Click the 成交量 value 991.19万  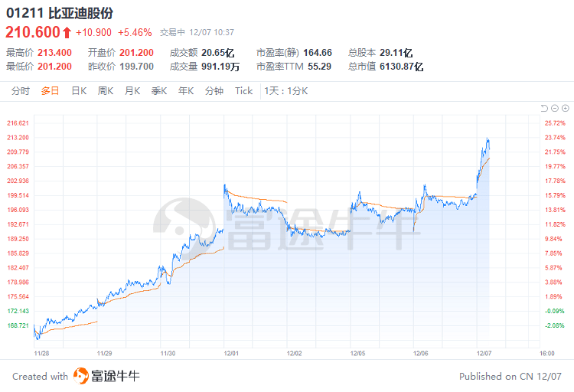pyautogui.click(x=220, y=67)
